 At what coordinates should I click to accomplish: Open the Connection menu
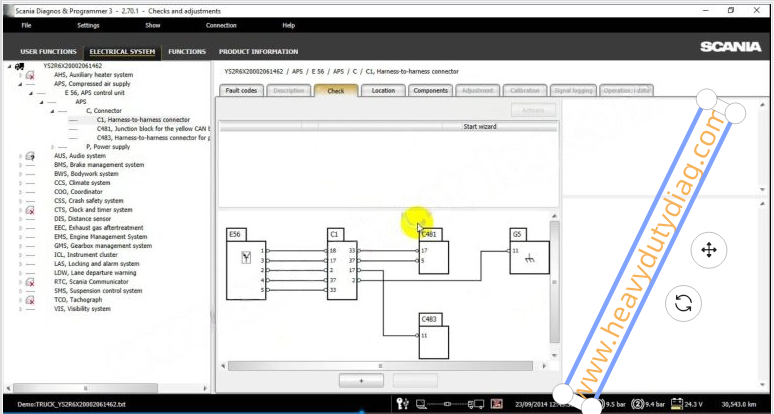[221, 25]
